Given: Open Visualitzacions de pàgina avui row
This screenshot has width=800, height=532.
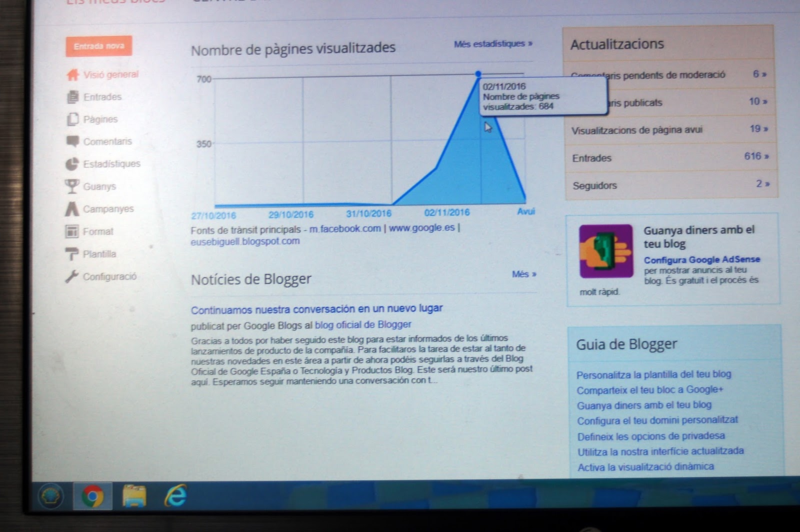Looking at the screenshot, I should point(670,129).
